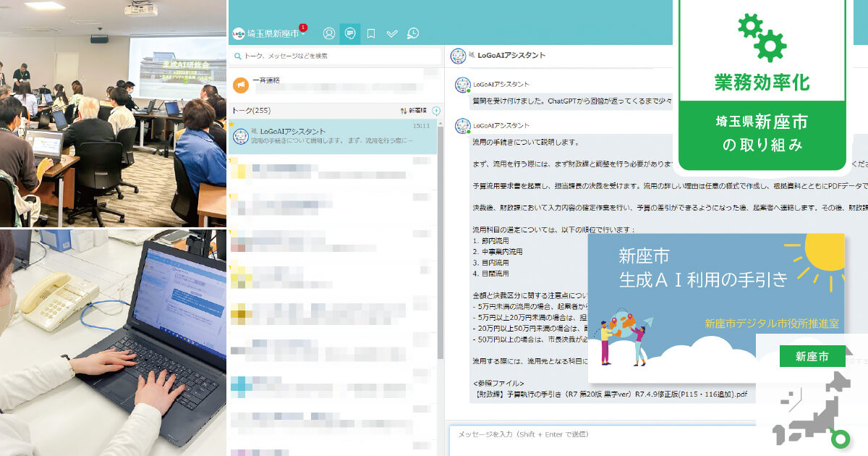Screen dimensions: 868x456
Task: Select the LoGoAIアシスタント talk row
Action: click(x=333, y=136)
